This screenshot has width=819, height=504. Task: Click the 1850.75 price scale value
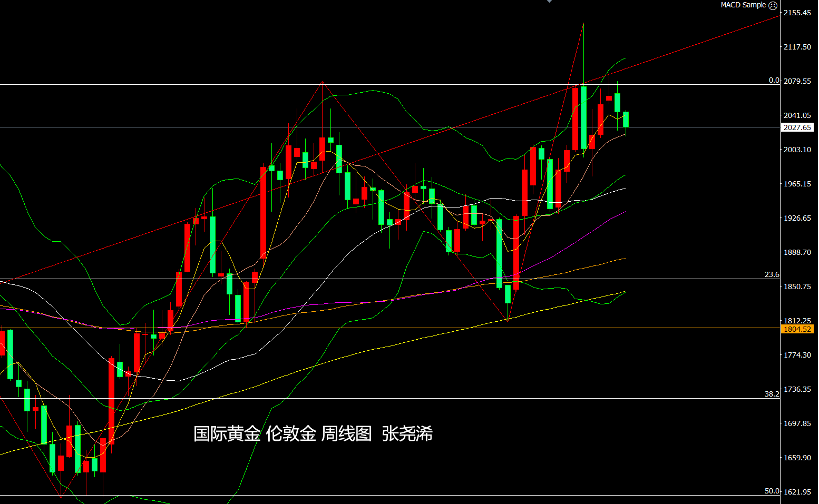click(x=797, y=286)
